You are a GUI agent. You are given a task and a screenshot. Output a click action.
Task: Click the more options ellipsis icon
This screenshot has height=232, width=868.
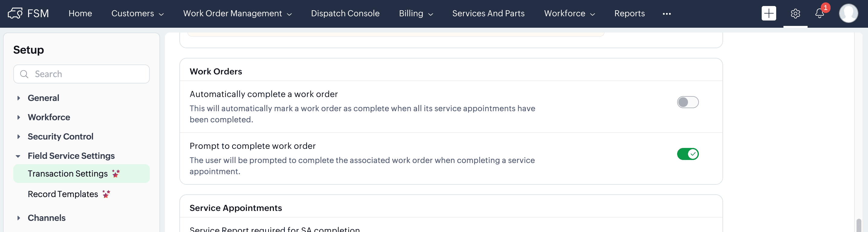tap(666, 14)
